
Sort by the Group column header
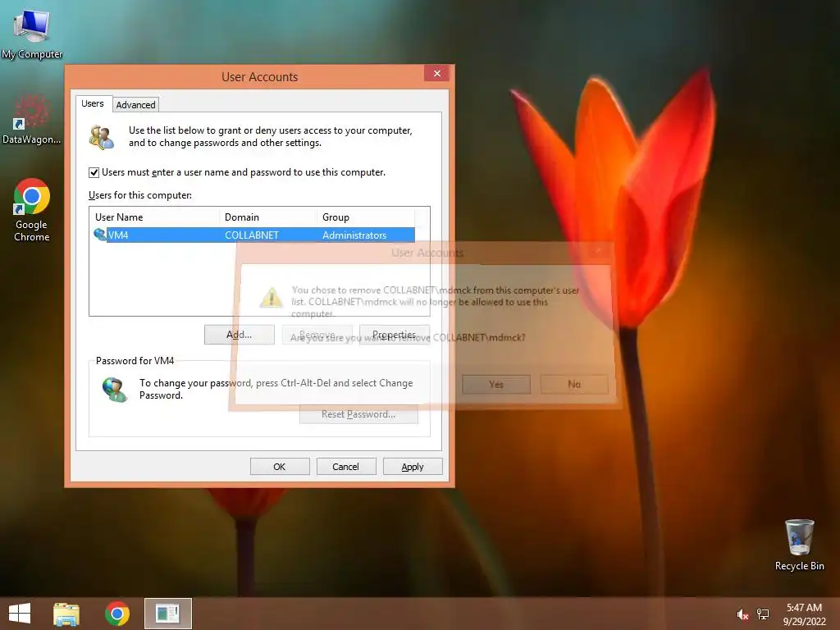pyautogui.click(x=365, y=217)
